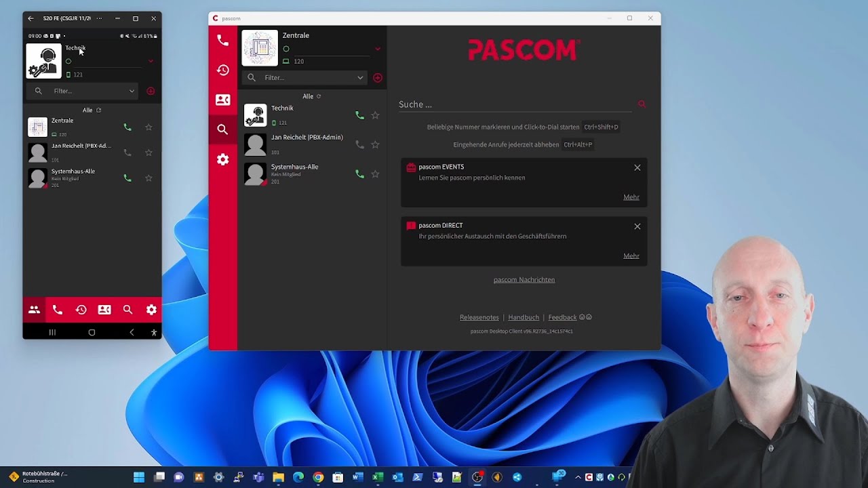
Task: Favorite Zentrale with star on phone
Action: 149,127
